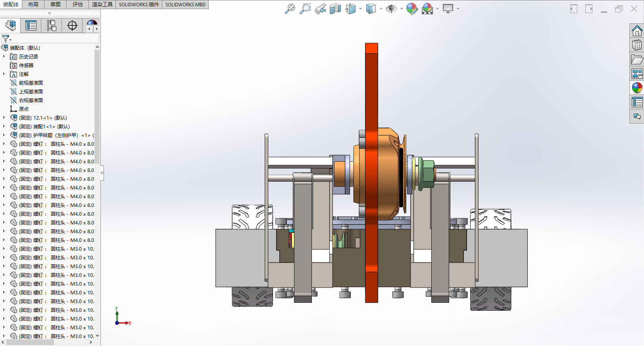Expand the (固定) 装配1<1> component node
644x346 pixels.
coord(4,126)
